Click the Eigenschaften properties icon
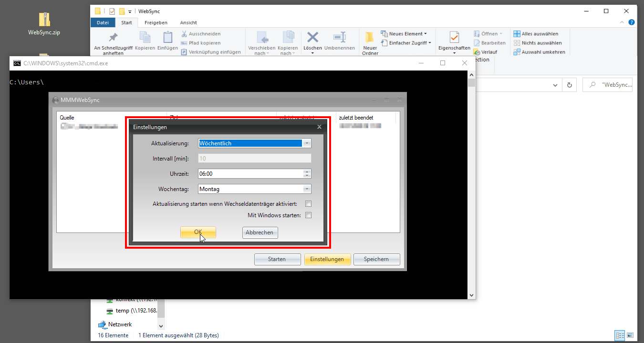 454,38
